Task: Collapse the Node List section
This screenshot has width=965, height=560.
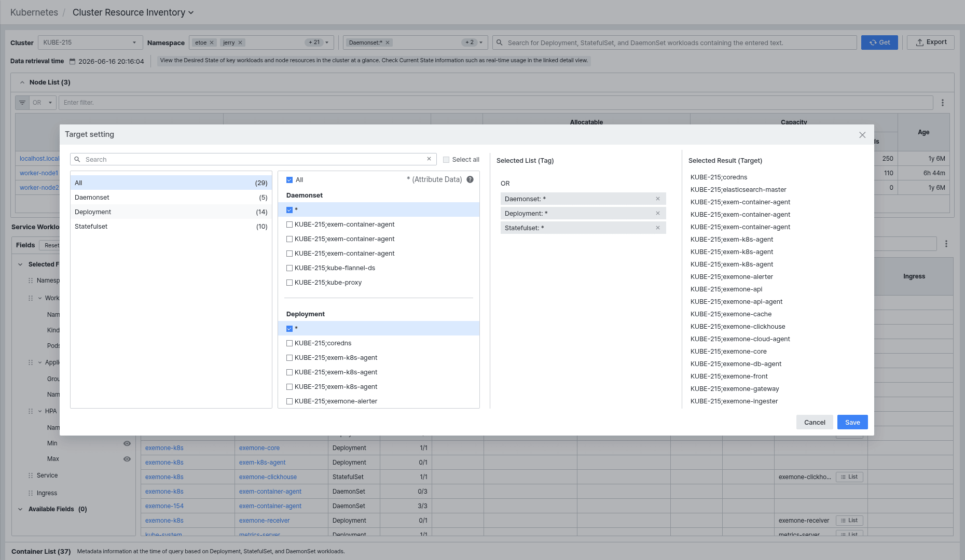Action: 22,82
